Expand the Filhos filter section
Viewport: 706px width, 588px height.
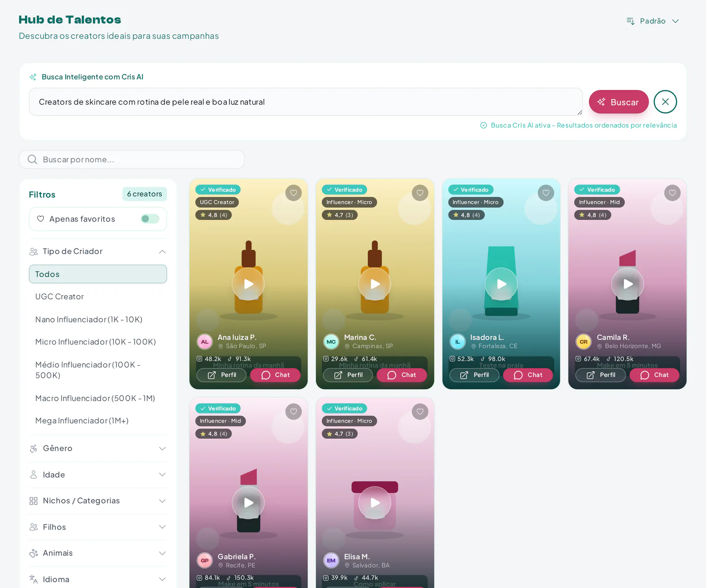point(98,527)
